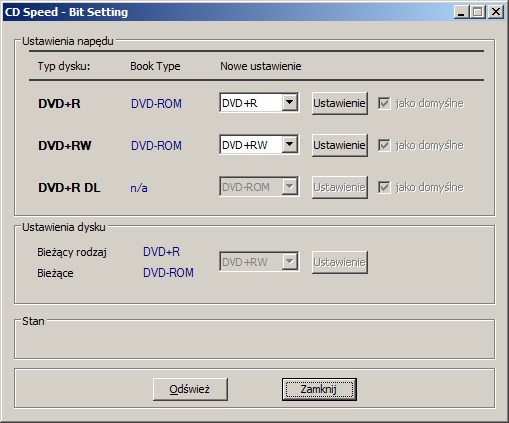The height and width of the screenshot is (423, 509).
Task: Select the bold 'DVD+R' disc type label
Action: (59, 104)
